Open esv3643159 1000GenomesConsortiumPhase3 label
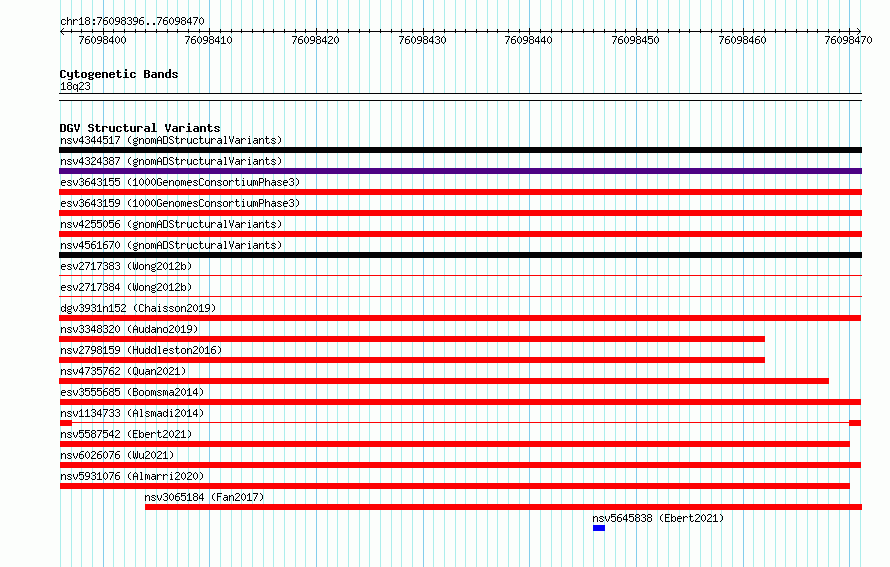This screenshot has height=567, width=890. tap(180, 203)
